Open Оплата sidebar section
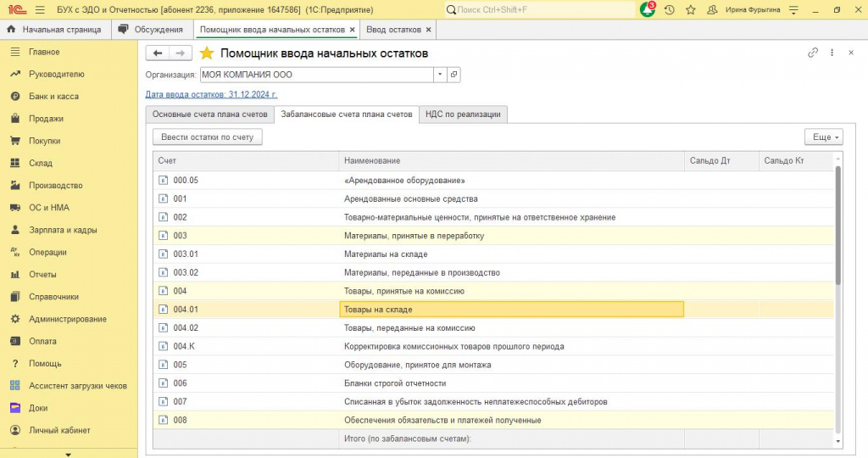Viewport: 868px width, 458px height. [x=42, y=341]
